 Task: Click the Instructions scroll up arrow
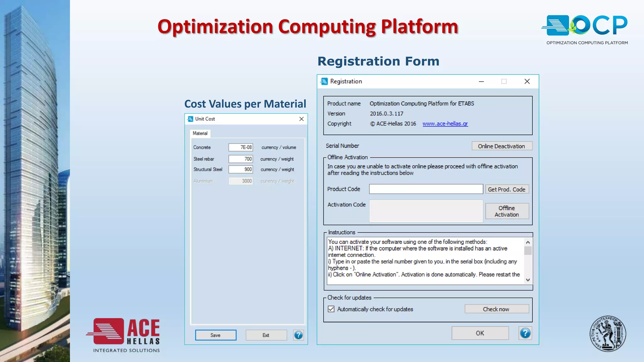click(x=528, y=242)
